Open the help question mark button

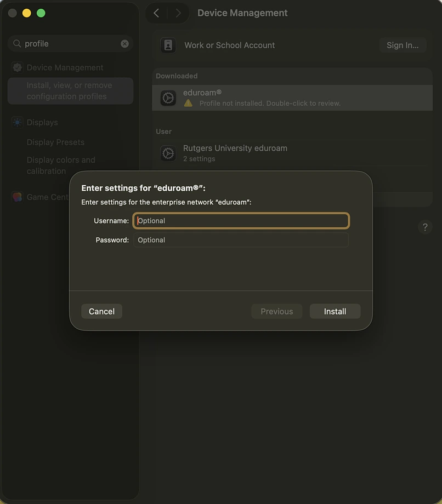pos(425,227)
